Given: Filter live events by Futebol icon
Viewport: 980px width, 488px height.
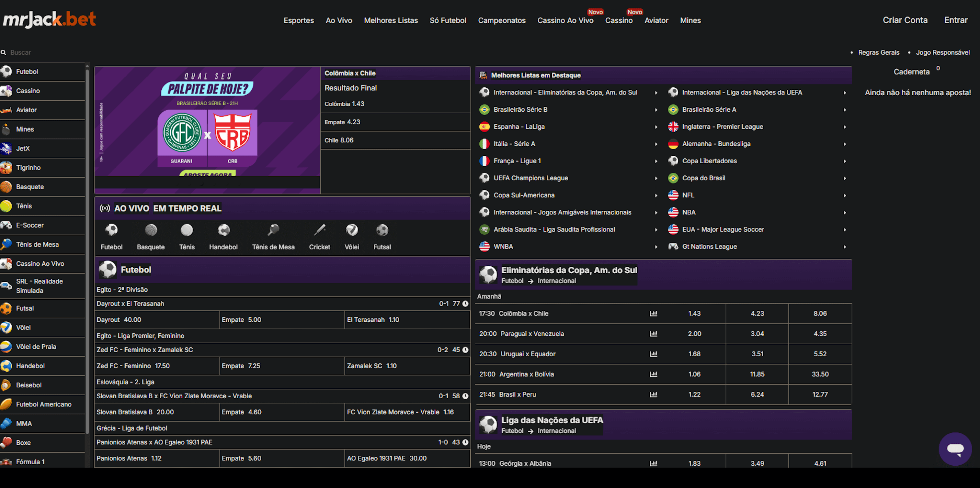Looking at the screenshot, I should (112, 237).
